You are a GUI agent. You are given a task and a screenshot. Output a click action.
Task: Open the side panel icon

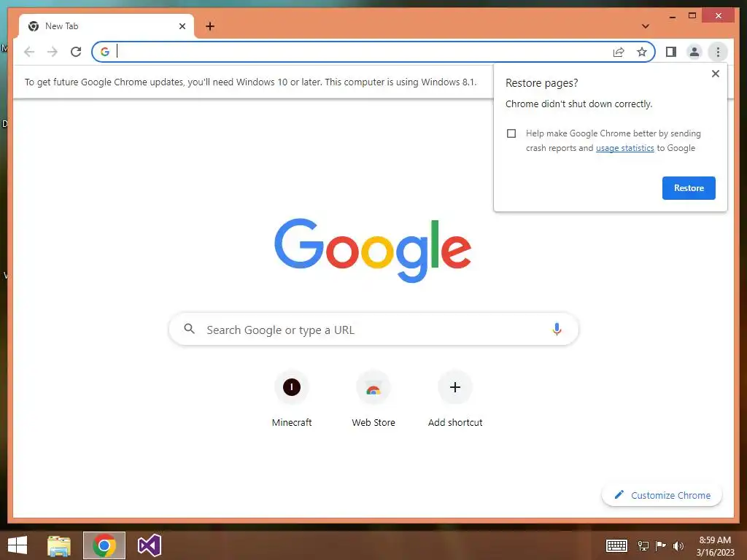(671, 52)
